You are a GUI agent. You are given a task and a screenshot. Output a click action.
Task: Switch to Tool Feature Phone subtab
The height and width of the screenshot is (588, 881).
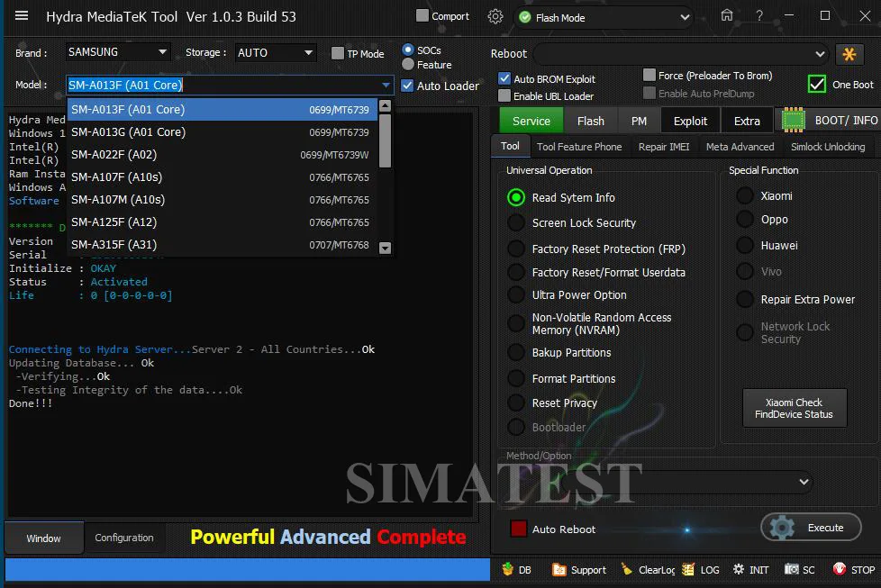click(x=579, y=147)
